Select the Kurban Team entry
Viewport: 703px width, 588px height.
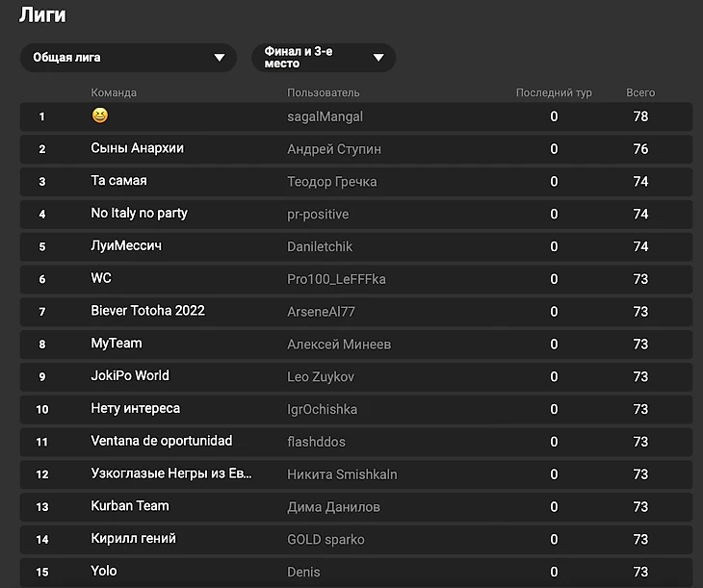click(x=129, y=506)
